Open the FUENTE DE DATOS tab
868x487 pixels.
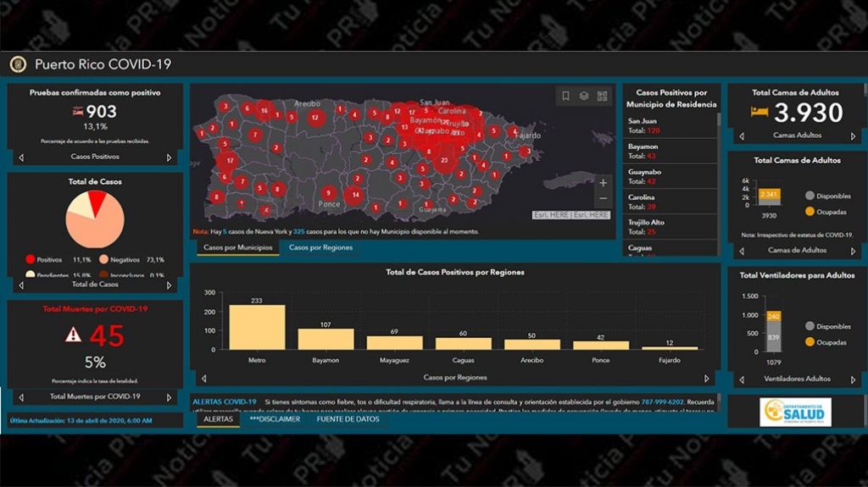tap(348, 419)
